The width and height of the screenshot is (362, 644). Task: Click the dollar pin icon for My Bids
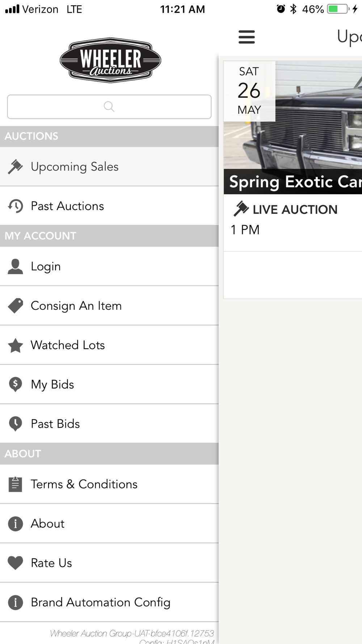[x=15, y=384]
